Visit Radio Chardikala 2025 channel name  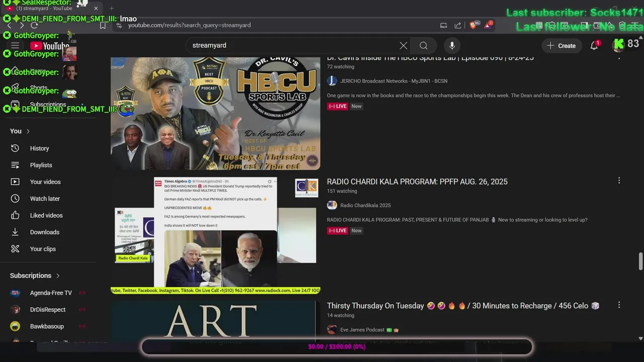click(x=365, y=205)
